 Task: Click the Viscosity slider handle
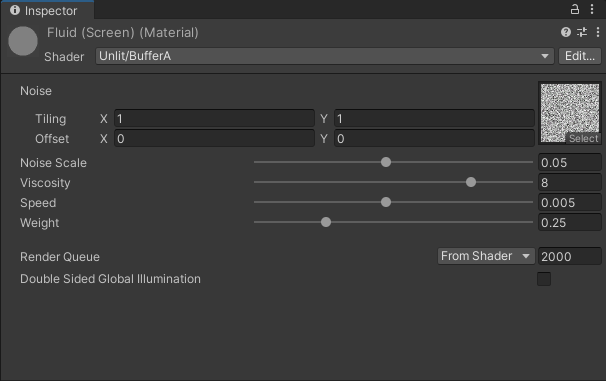tap(471, 182)
